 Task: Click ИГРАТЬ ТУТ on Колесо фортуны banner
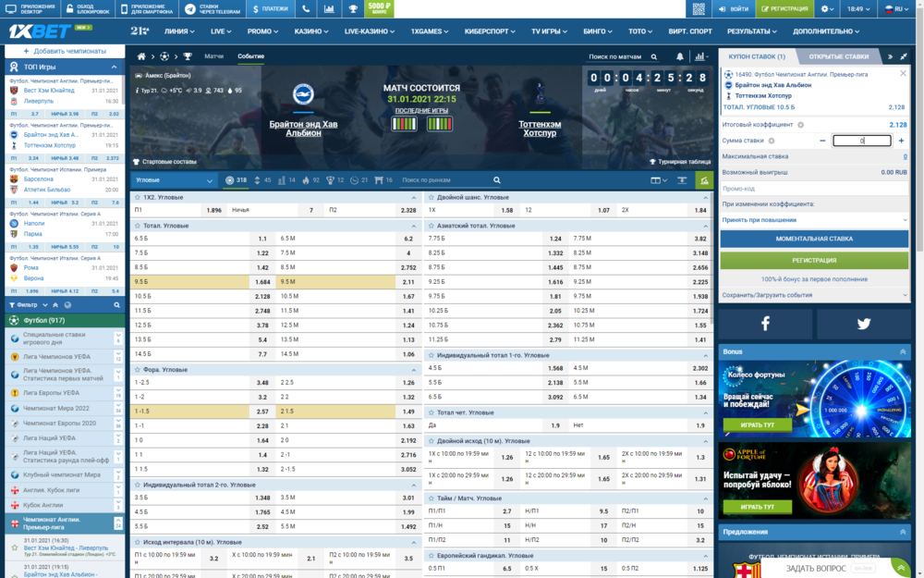[758, 425]
